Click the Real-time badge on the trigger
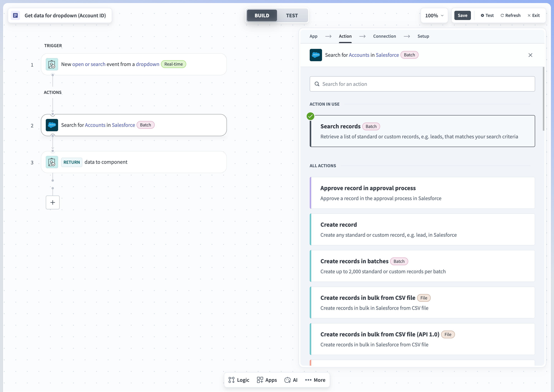Viewport: 554px width, 392px height. (174, 64)
